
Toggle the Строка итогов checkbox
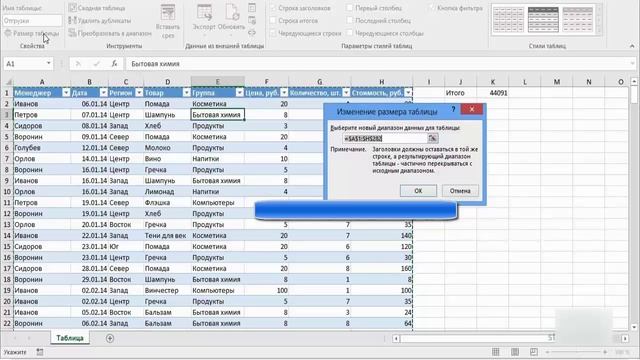pyautogui.click(x=273, y=20)
